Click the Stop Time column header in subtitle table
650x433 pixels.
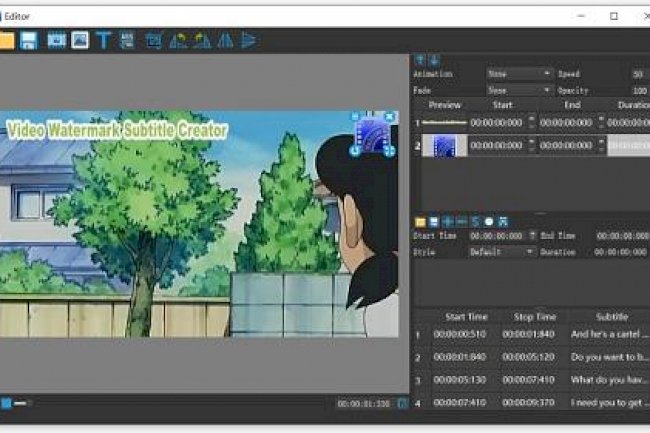tap(535, 317)
